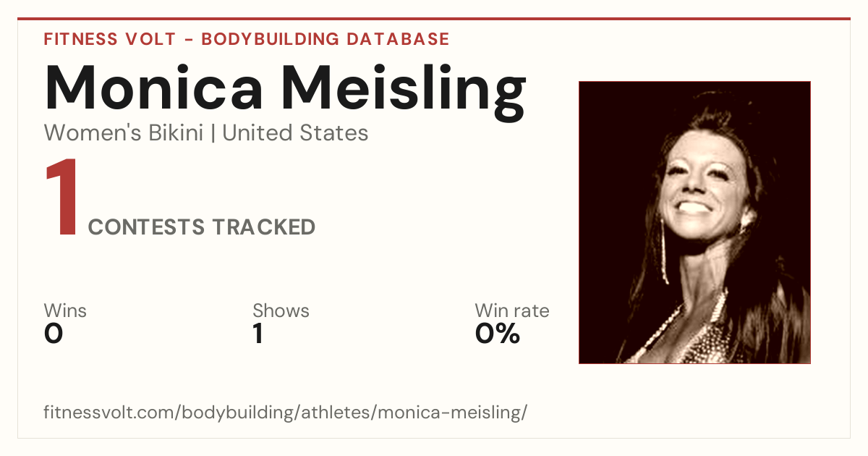Click the Shows label
868x456 pixels.
281,311
